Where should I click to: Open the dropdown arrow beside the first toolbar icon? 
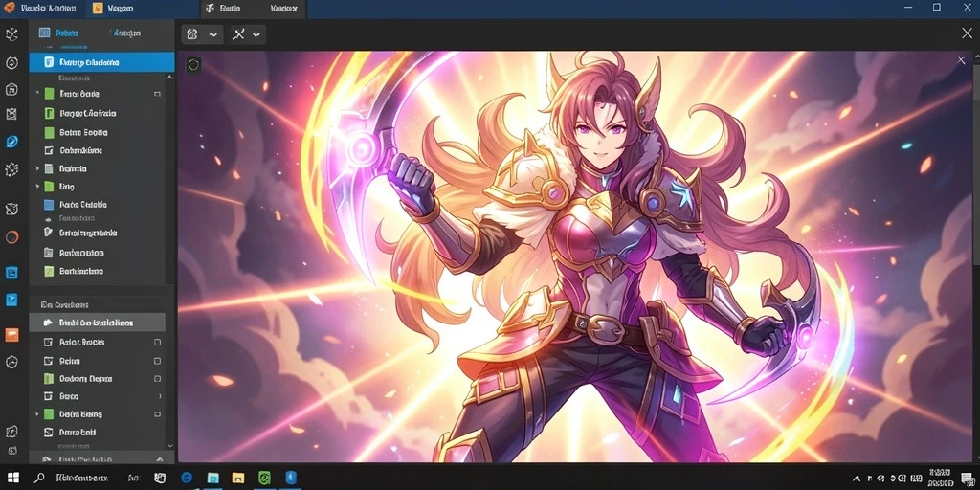tap(213, 34)
